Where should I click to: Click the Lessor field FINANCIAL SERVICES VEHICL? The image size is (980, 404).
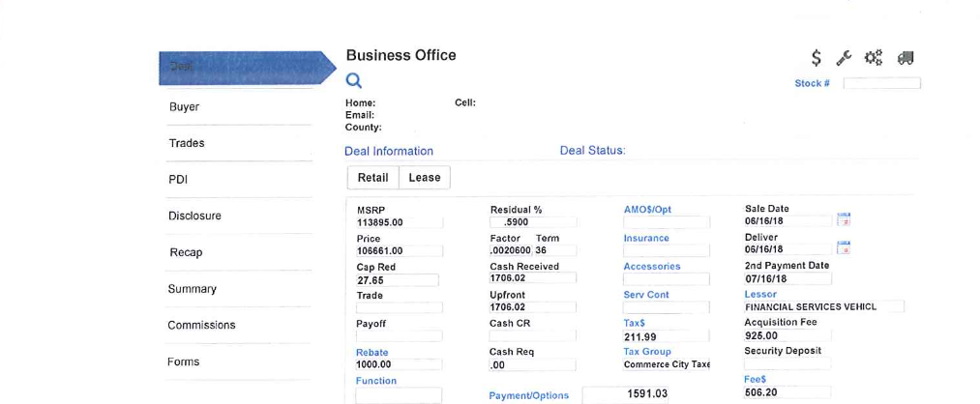point(823,306)
